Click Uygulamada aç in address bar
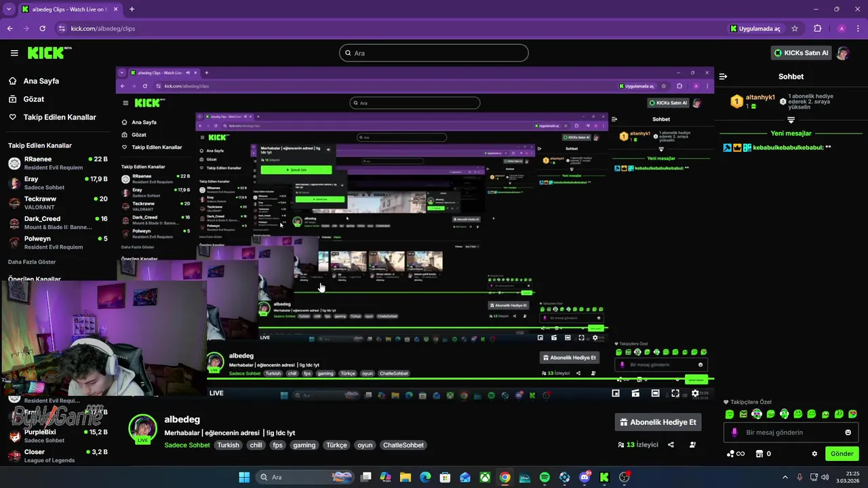The width and height of the screenshot is (868, 488). (755, 28)
